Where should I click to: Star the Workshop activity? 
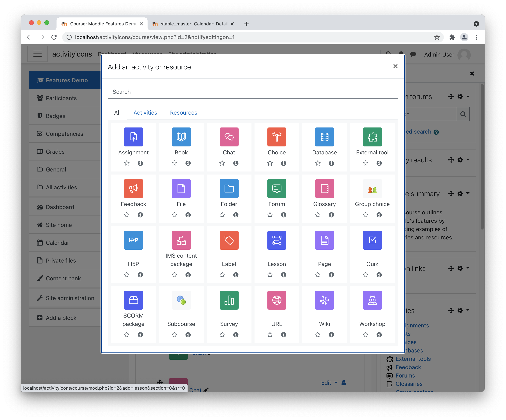tap(365, 335)
